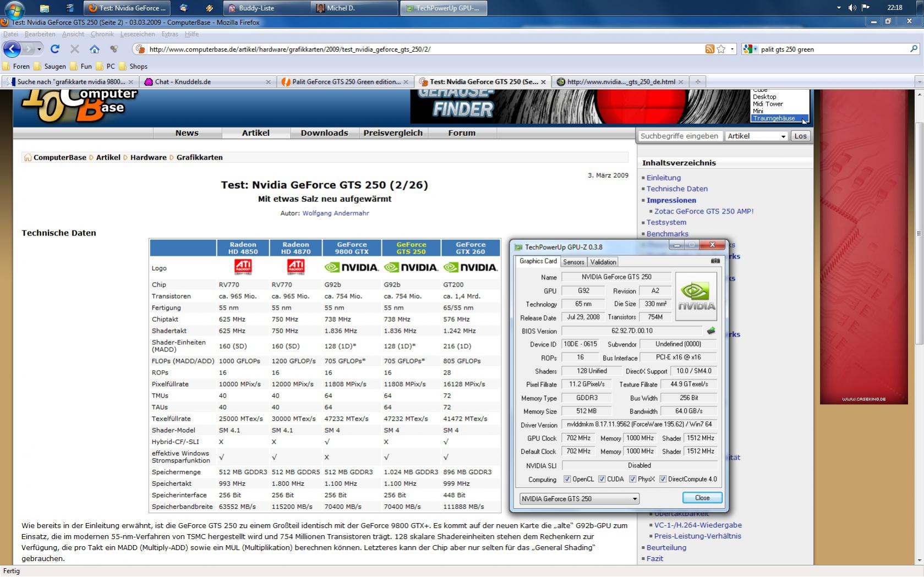The height and width of the screenshot is (577, 924).
Task: Open list all tabs dropdown
Action: tap(919, 82)
